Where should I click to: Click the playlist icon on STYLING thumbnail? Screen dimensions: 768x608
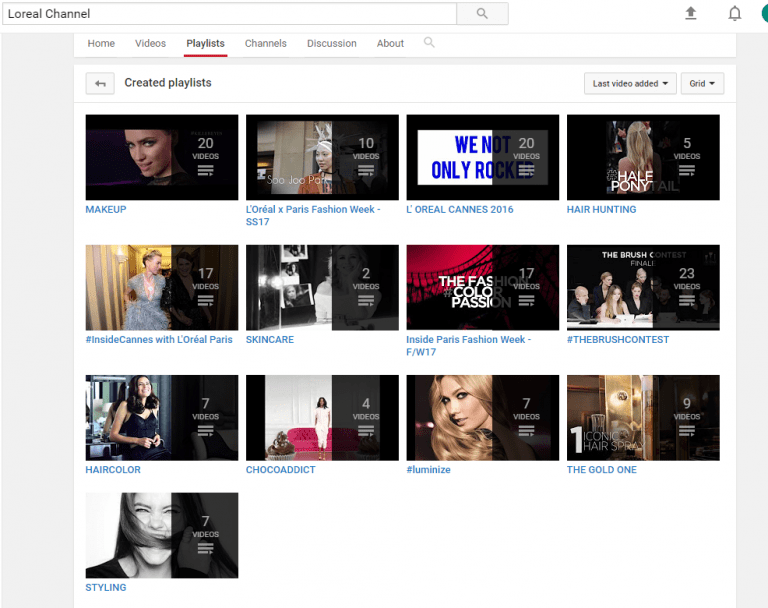click(x=205, y=549)
